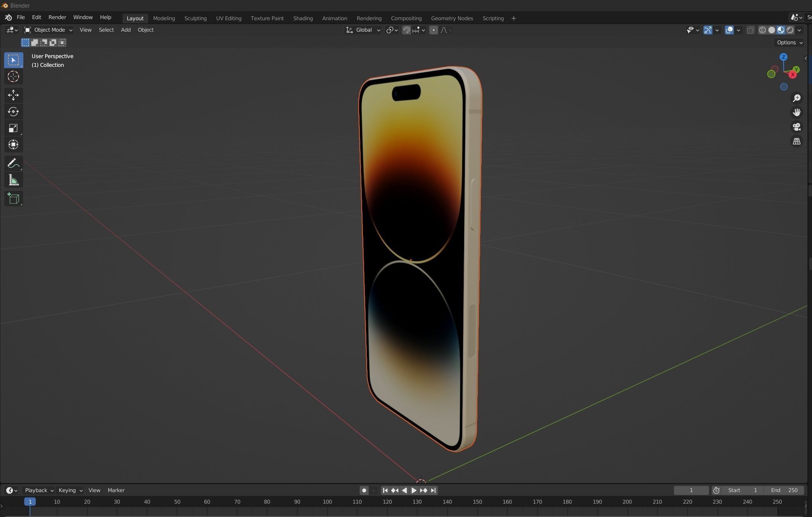This screenshot has height=517, width=812.
Task: Open the viewport Add menu
Action: (126, 30)
